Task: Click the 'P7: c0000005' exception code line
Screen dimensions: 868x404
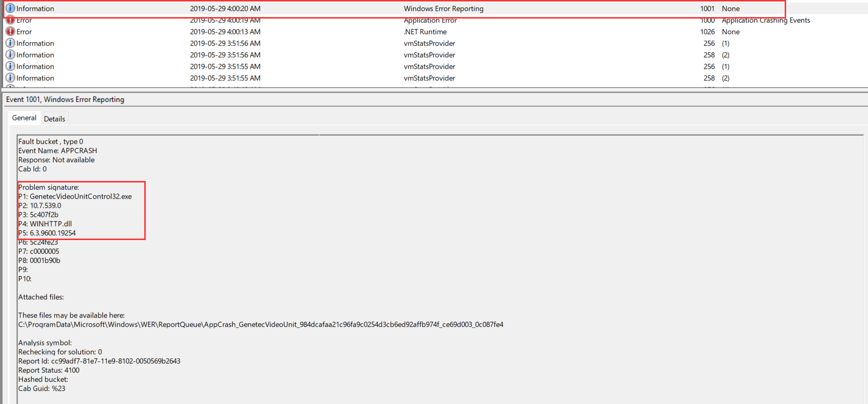Action: [x=39, y=251]
